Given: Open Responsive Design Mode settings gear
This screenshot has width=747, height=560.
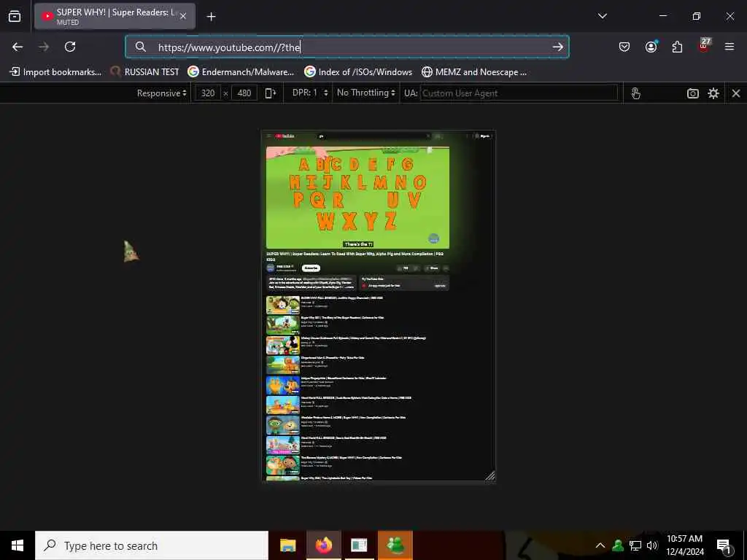Looking at the screenshot, I should click(713, 93).
